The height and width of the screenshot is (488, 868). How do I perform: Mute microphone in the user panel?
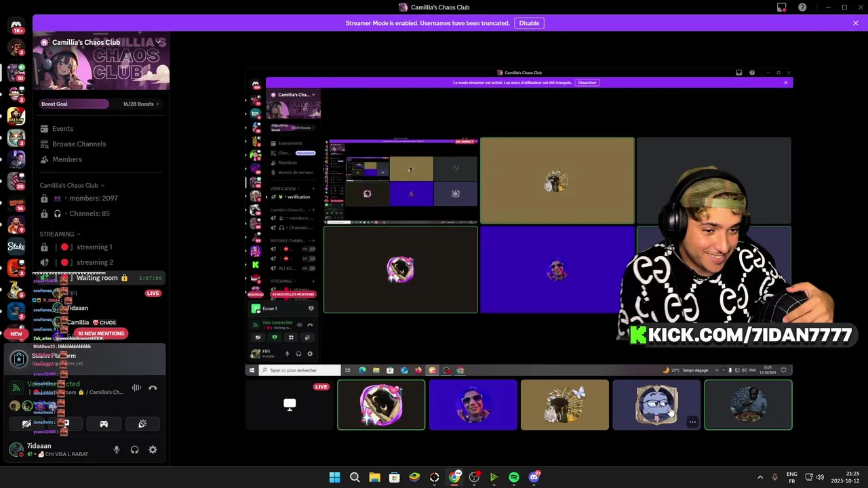[117, 449]
